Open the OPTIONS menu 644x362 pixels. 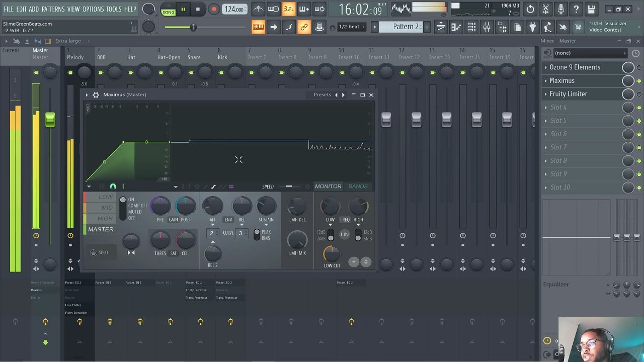coord(93,9)
